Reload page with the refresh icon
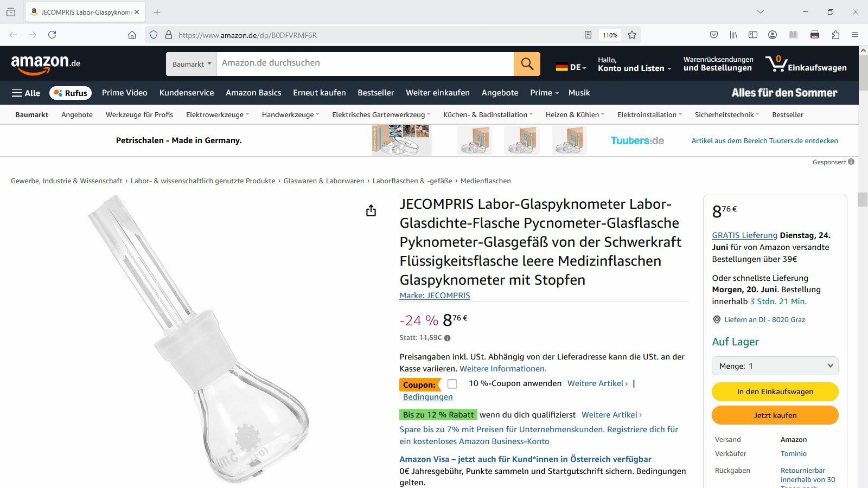 (52, 35)
